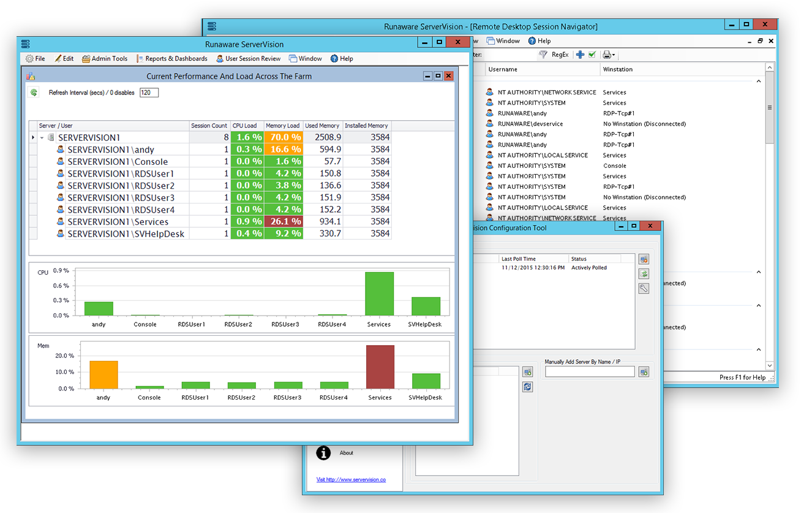Click the user icon for SERVERVISION1\RDSUser4

pyautogui.click(x=61, y=210)
